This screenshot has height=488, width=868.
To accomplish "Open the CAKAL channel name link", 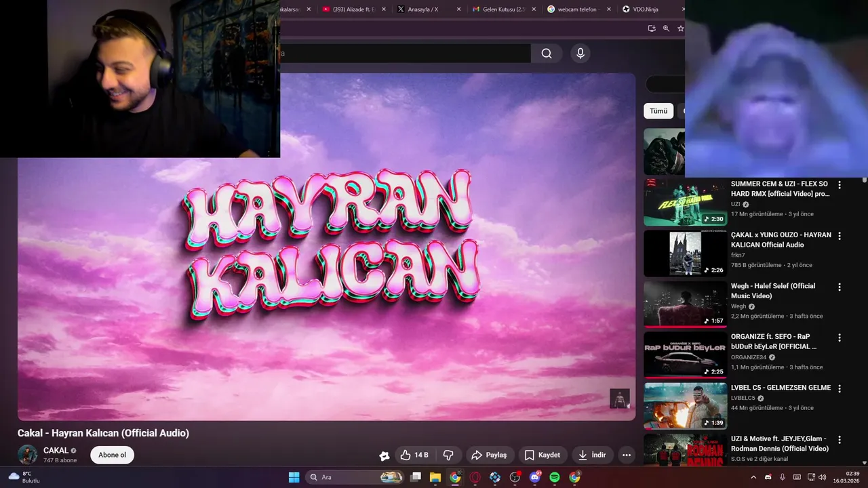I will (x=56, y=450).
